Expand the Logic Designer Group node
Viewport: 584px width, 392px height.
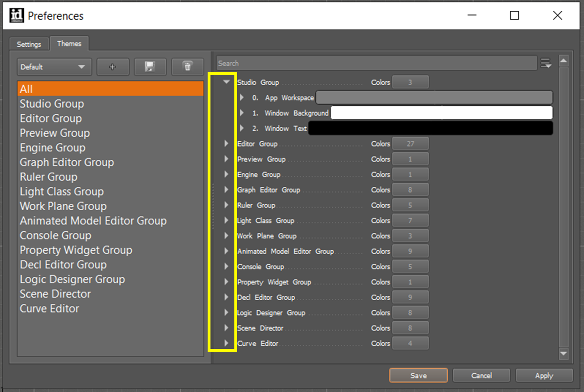(226, 312)
